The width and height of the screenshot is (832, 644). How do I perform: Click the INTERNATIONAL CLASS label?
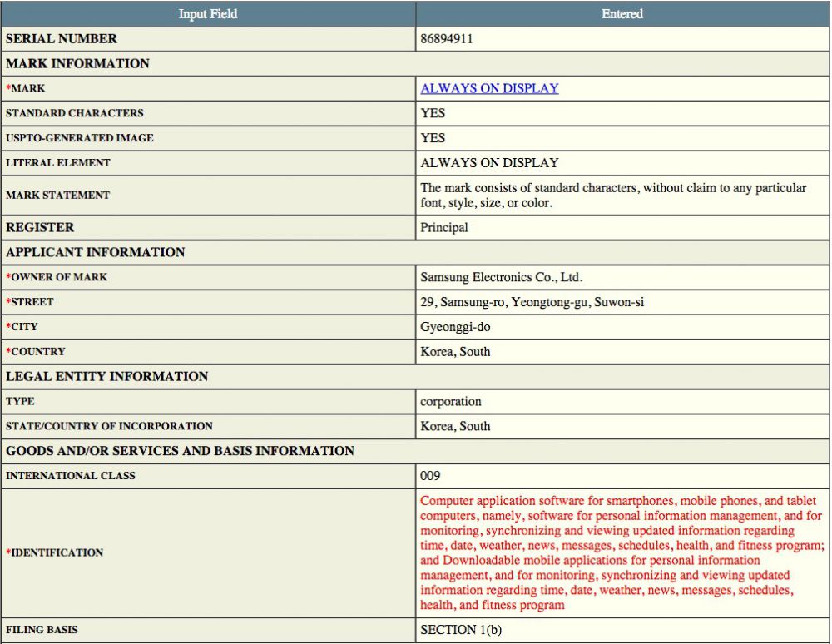pyautogui.click(x=71, y=476)
